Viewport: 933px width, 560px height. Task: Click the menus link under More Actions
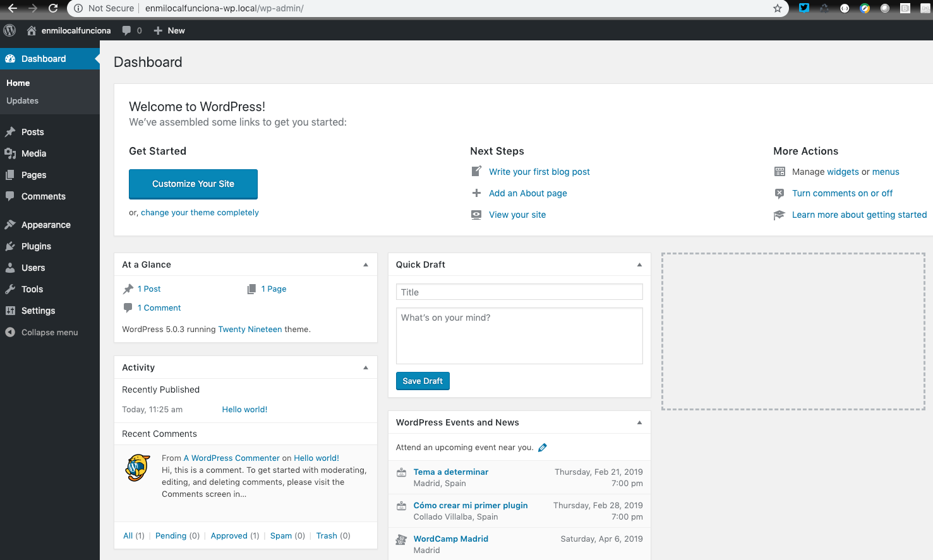(x=886, y=172)
